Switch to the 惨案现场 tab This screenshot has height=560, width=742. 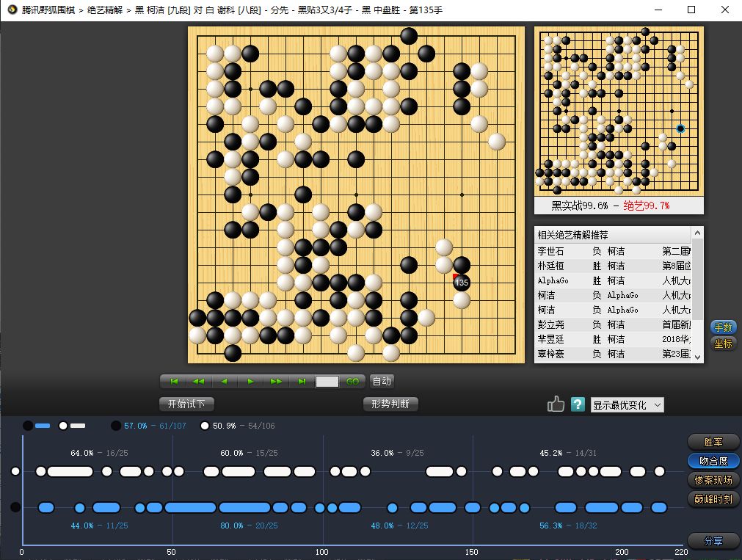click(713, 480)
